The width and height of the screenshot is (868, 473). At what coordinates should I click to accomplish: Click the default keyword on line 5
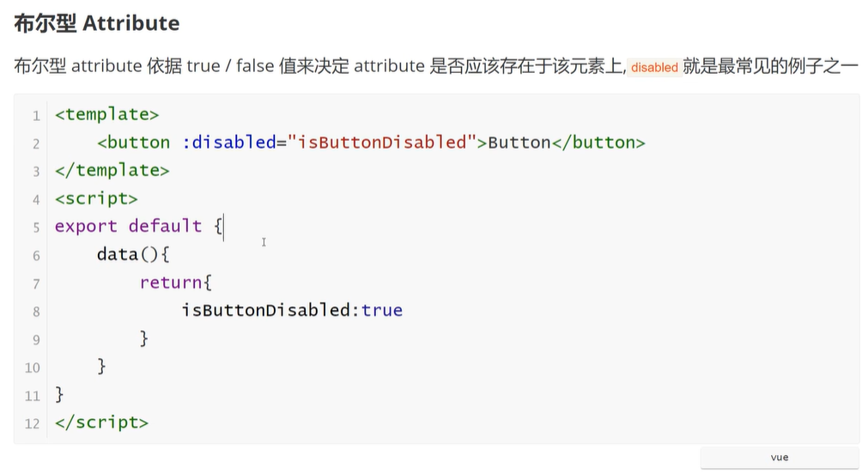165,227
